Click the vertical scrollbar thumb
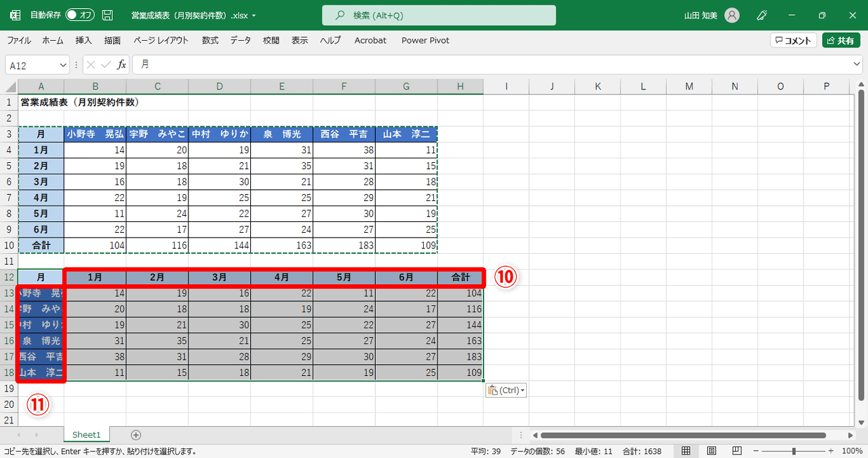Viewport: 868px width, 458px height. point(861,246)
